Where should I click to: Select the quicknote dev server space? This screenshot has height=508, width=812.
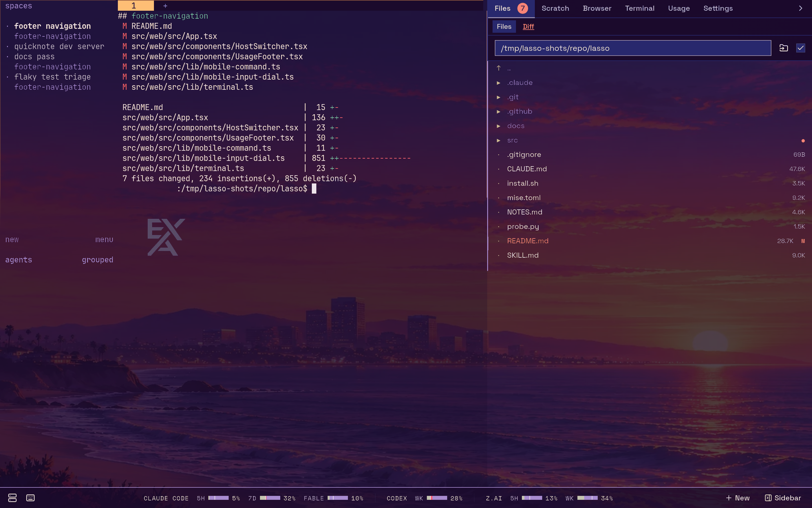click(x=59, y=46)
